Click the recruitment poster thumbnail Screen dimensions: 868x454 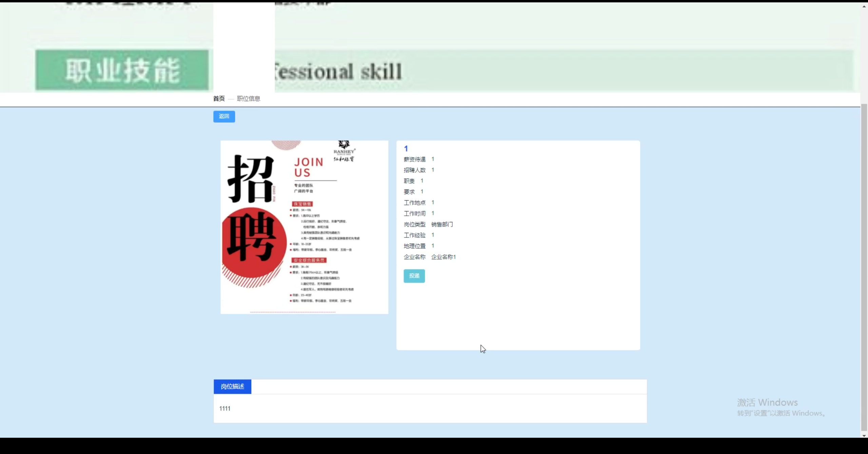[304, 227]
